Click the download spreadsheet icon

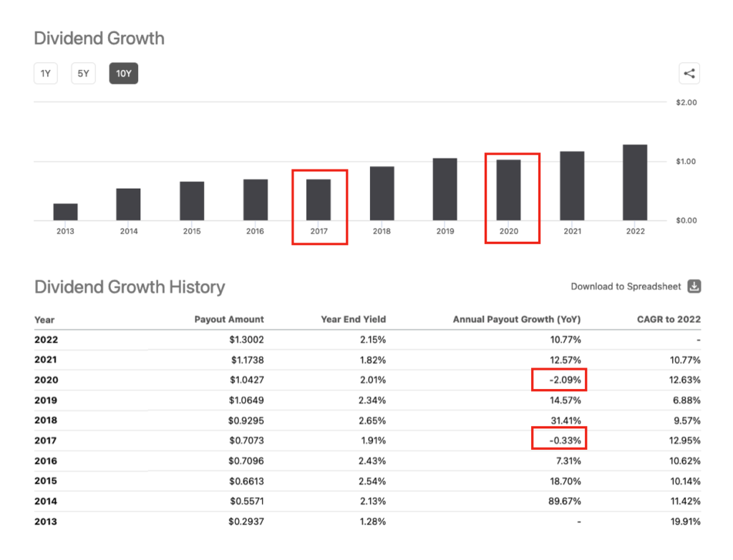694,286
